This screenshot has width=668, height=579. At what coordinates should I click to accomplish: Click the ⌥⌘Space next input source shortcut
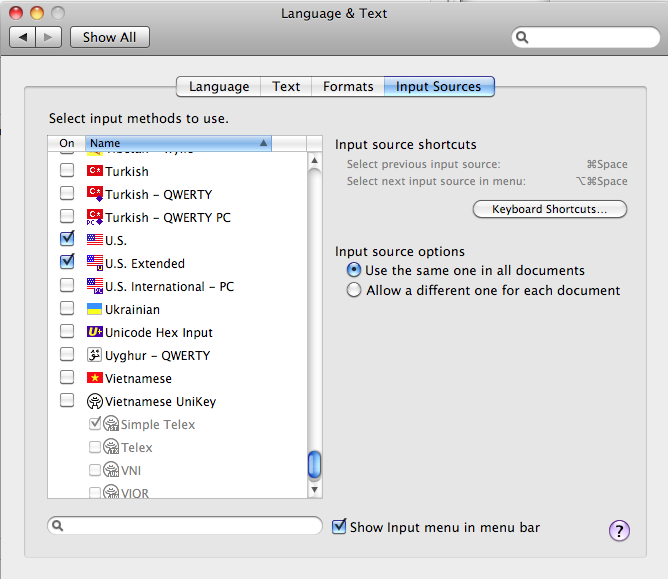tap(602, 181)
